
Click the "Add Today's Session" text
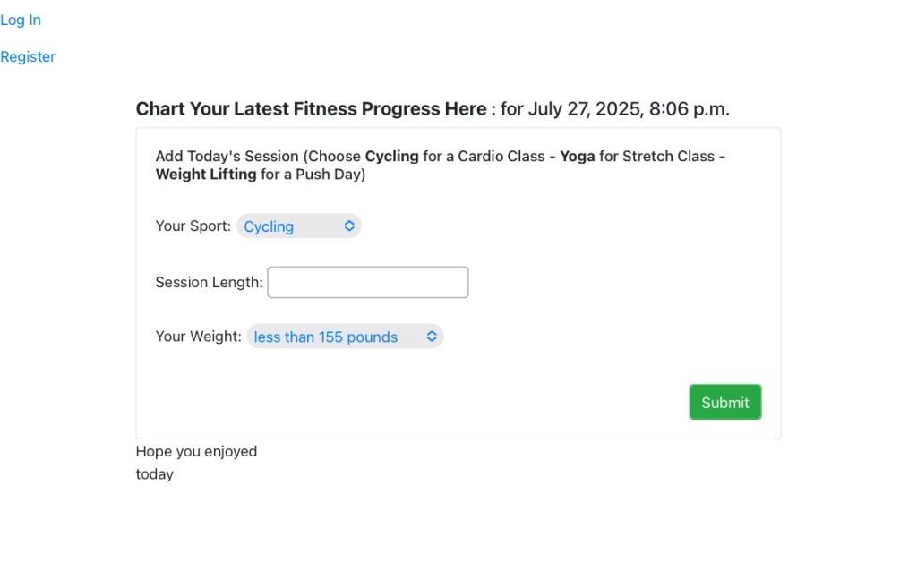tap(227, 156)
